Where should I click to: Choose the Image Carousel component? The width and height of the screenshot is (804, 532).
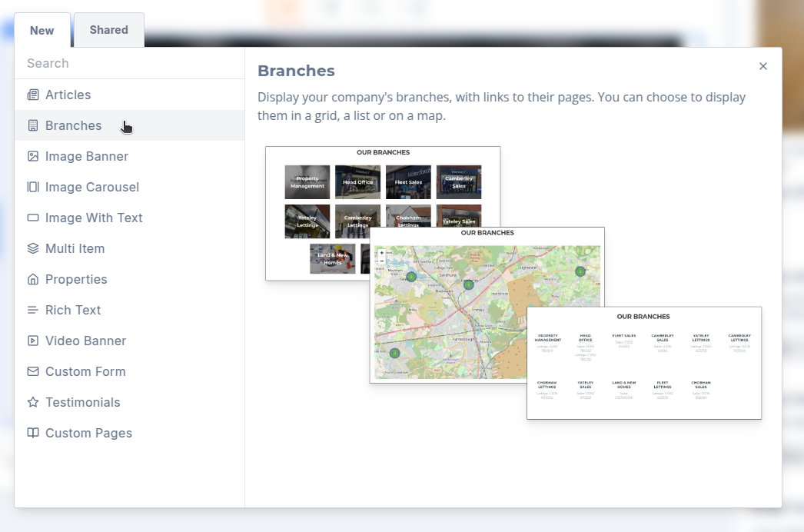point(130,188)
